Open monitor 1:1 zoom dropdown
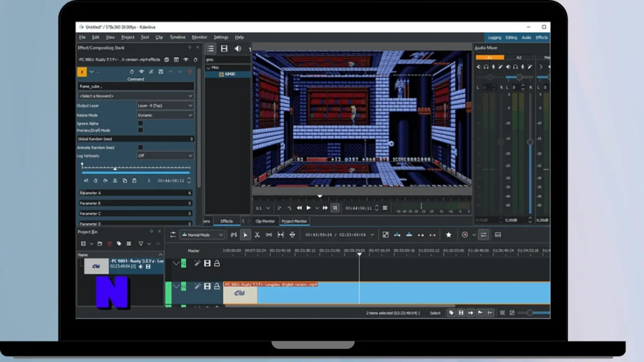 263,208
